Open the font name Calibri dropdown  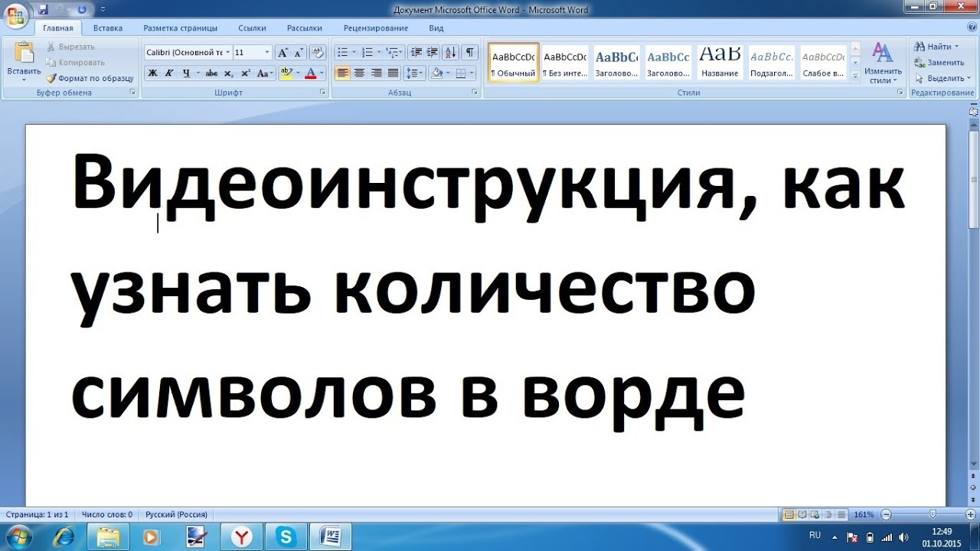(227, 53)
